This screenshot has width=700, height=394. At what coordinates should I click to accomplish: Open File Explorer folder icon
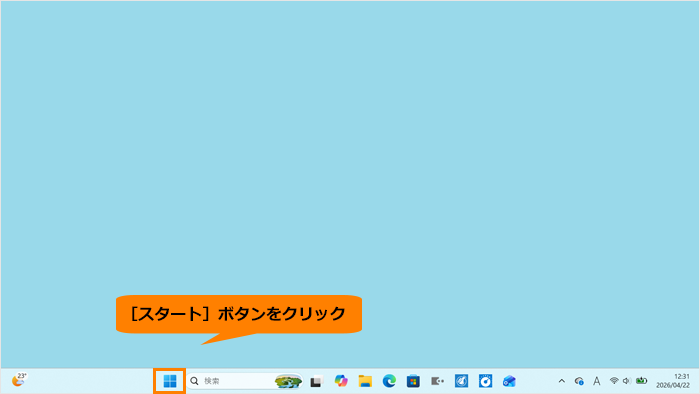pos(365,381)
